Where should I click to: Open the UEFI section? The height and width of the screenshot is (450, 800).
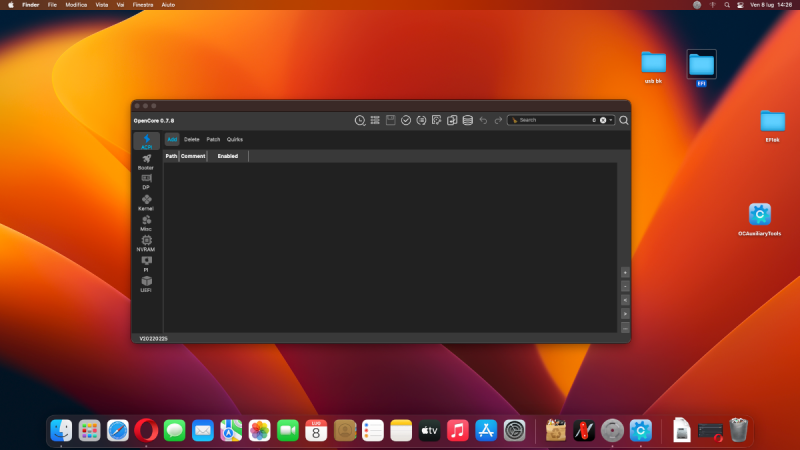[146, 283]
